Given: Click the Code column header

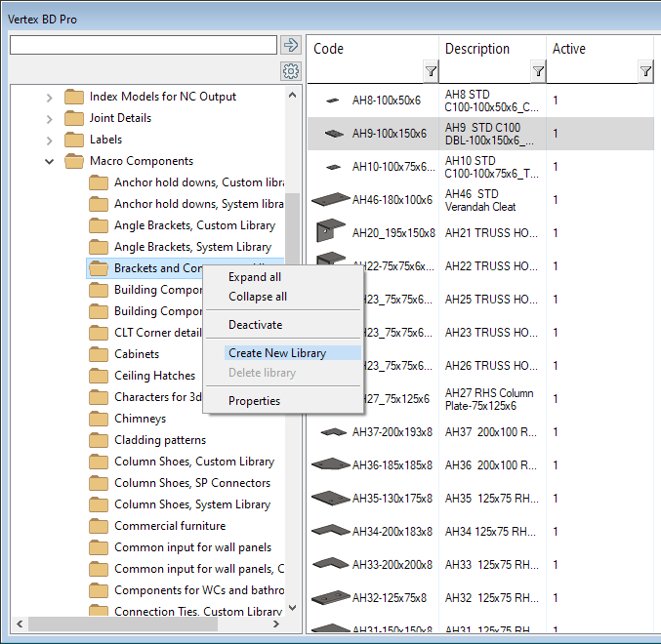Looking at the screenshot, I should point(329,49).
